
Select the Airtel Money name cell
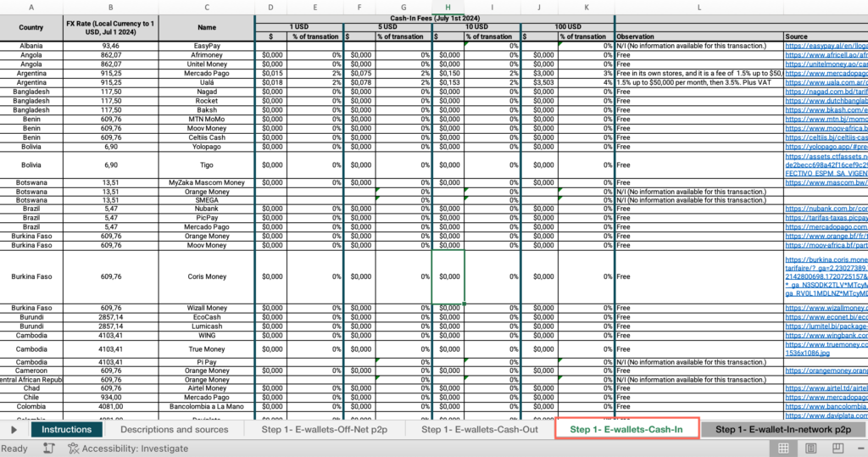pyautogui.click(x=207, y=388)
